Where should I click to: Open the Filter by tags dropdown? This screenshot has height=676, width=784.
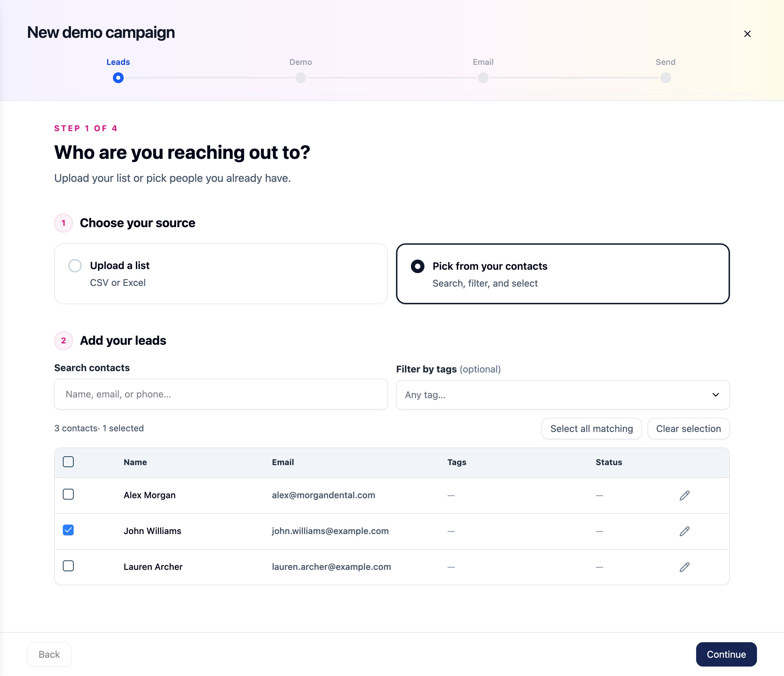point(563,395)
